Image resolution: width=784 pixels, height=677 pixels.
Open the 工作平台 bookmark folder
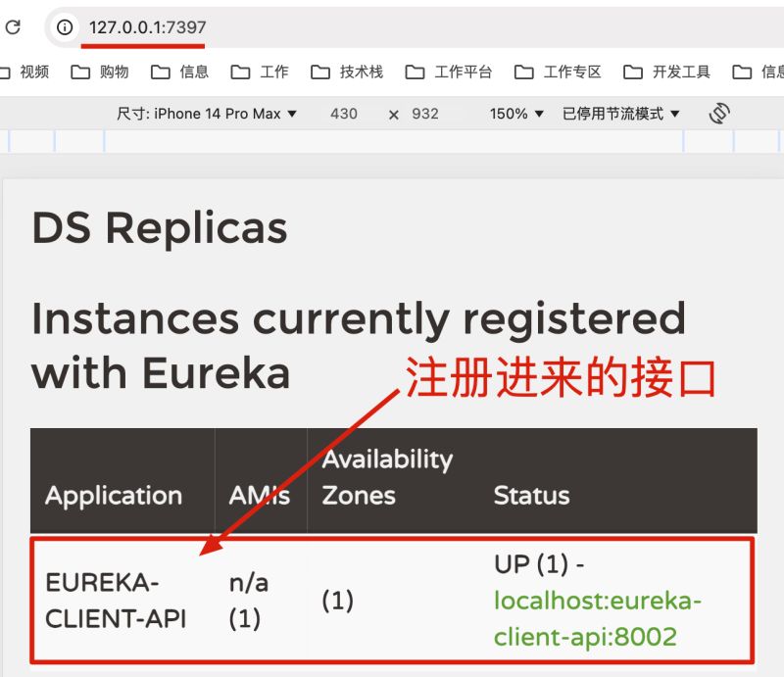449,72
